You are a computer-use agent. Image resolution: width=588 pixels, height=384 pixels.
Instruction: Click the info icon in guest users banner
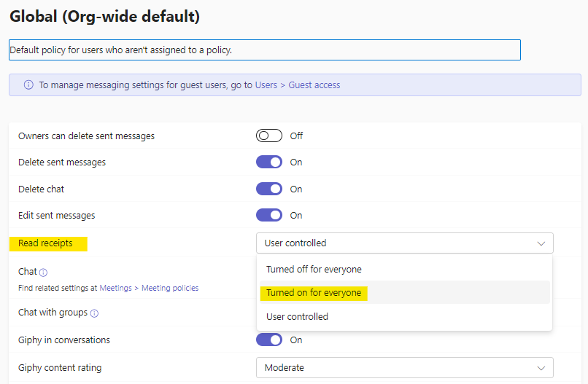(x=28, y=85)
